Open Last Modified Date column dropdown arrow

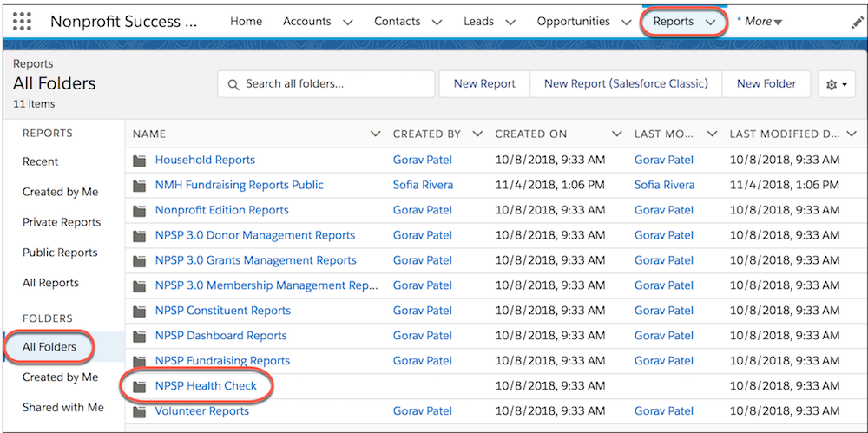point(852,134)
